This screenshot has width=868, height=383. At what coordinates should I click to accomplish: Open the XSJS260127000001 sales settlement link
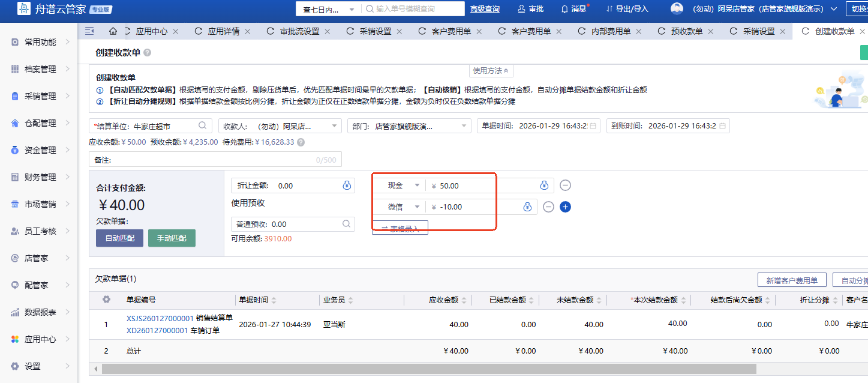(160, 318)
